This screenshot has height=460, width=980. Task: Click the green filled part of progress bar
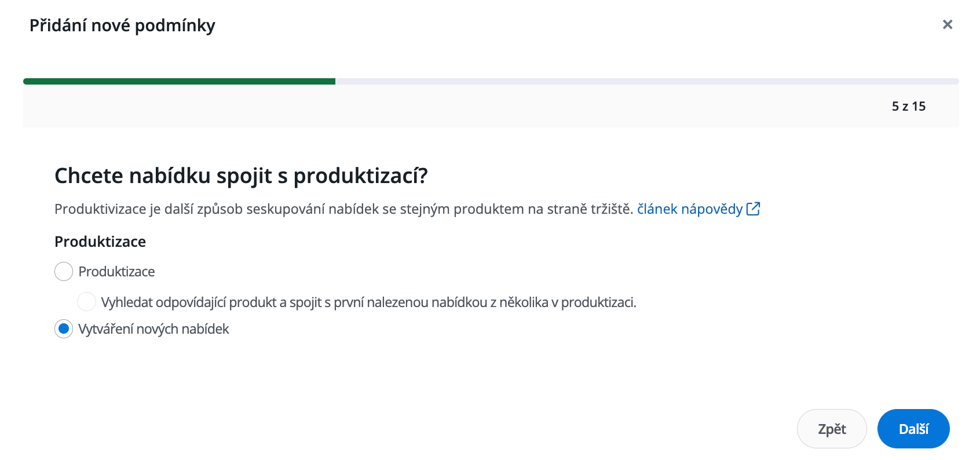[x=180, y=82]
